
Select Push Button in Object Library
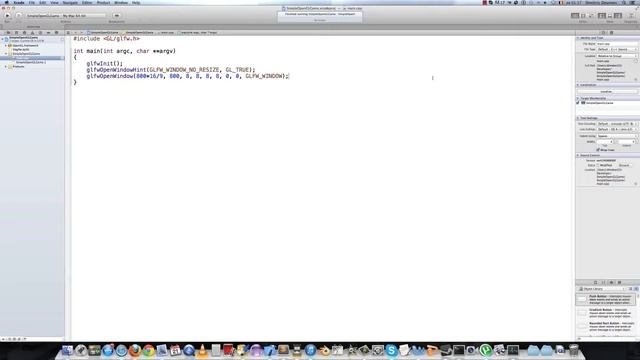pos(606,299)
